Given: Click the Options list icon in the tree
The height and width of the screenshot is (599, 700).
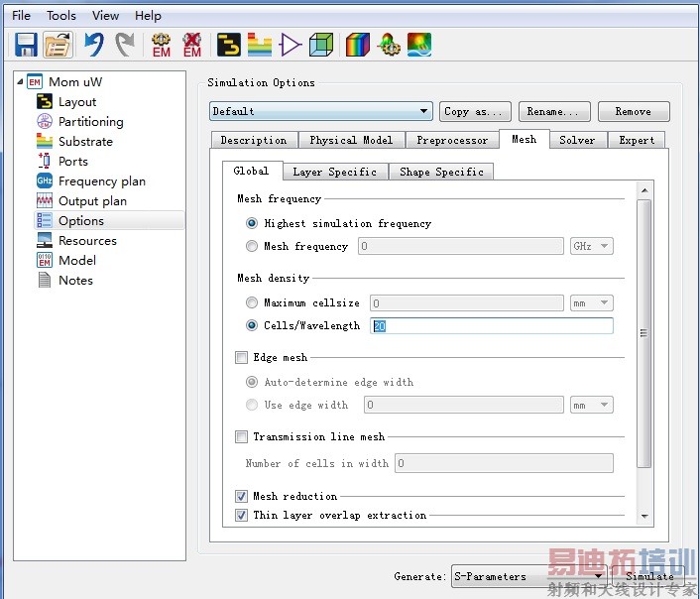Looking at the screenshot, I should (45, 220).
